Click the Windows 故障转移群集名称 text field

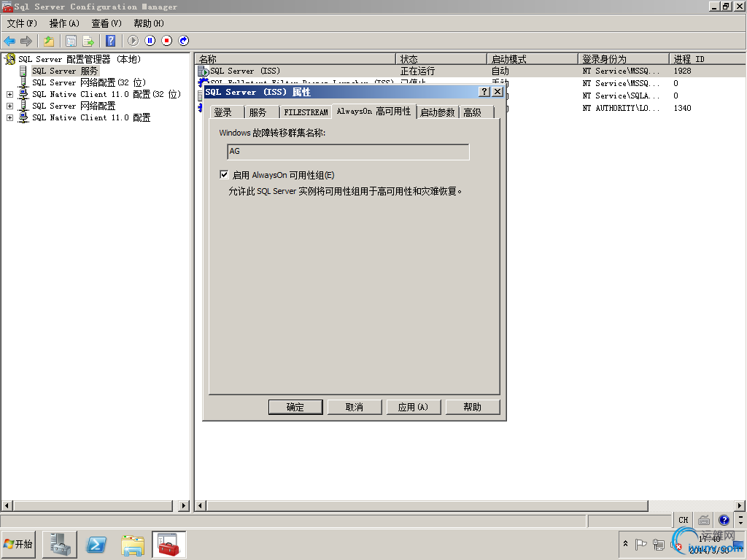pos(347,152)
